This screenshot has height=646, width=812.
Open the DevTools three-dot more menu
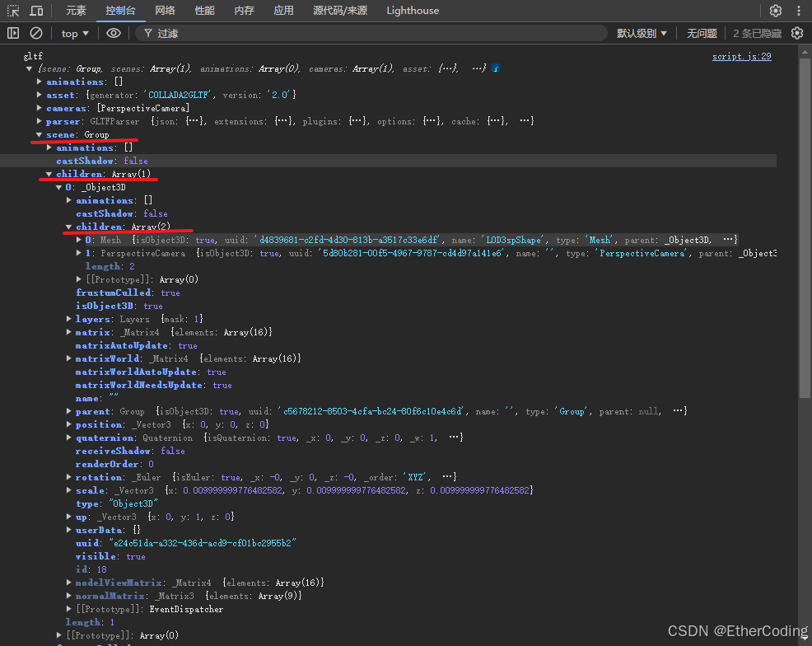pos(799,11)
